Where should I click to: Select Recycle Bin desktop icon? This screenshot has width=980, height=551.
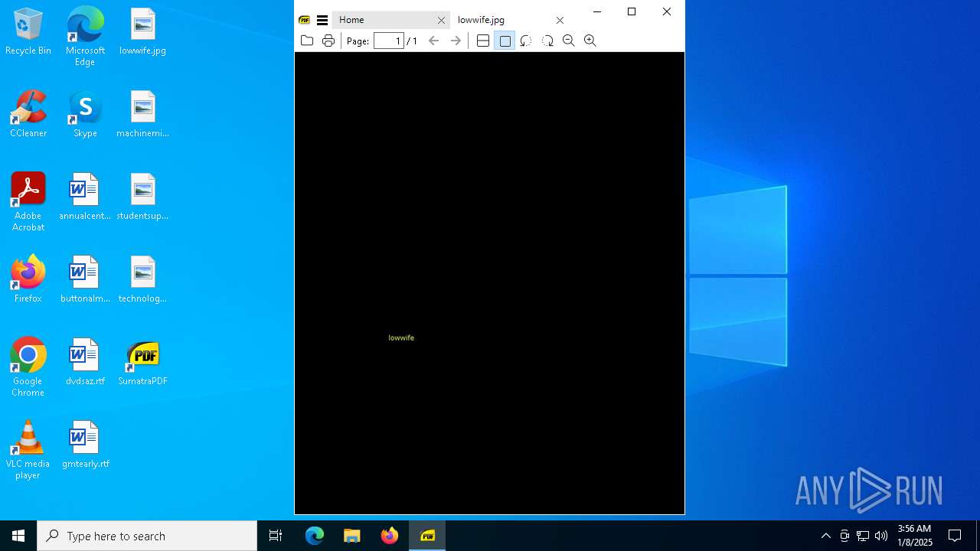point(28,32)
